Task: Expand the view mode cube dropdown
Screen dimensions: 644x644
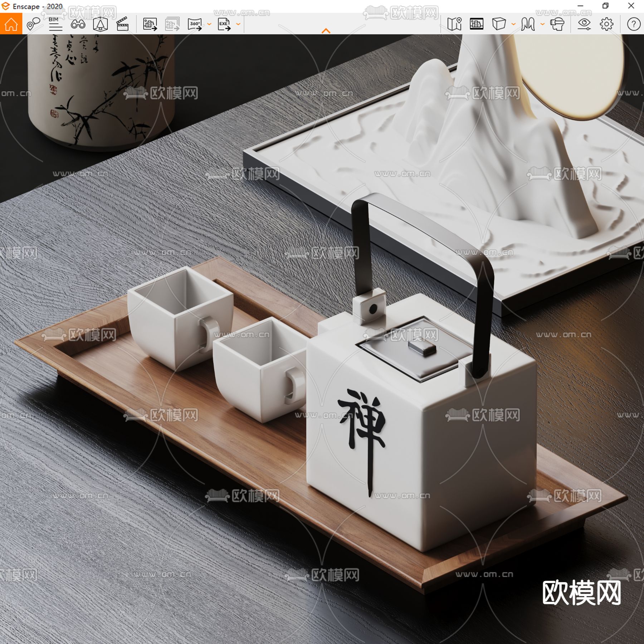Action: point(512,24)
